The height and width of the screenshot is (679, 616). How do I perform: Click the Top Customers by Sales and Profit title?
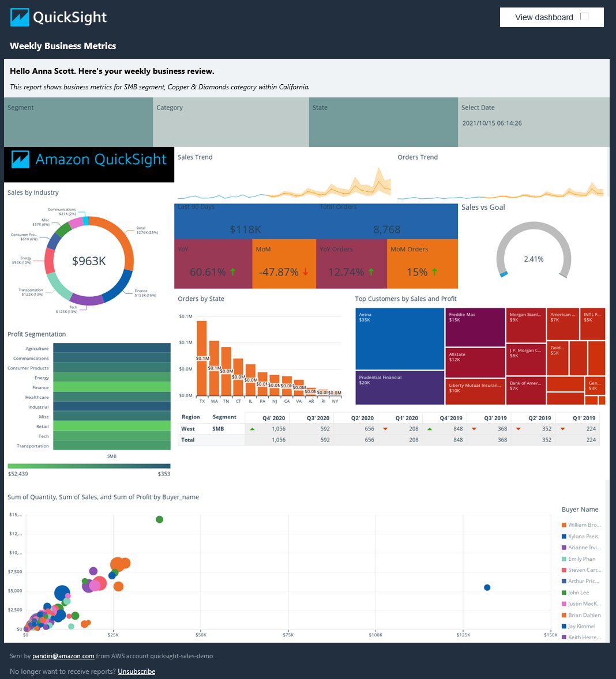[405, 299]
